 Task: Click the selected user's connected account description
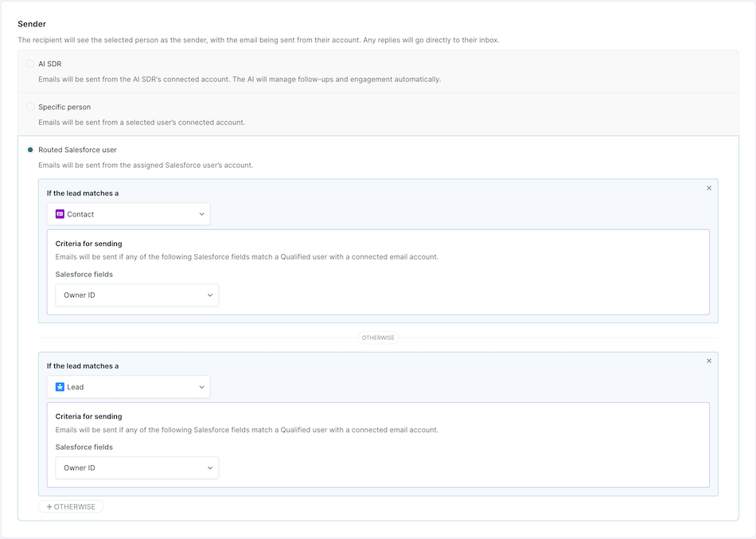(x=142, y=122)
